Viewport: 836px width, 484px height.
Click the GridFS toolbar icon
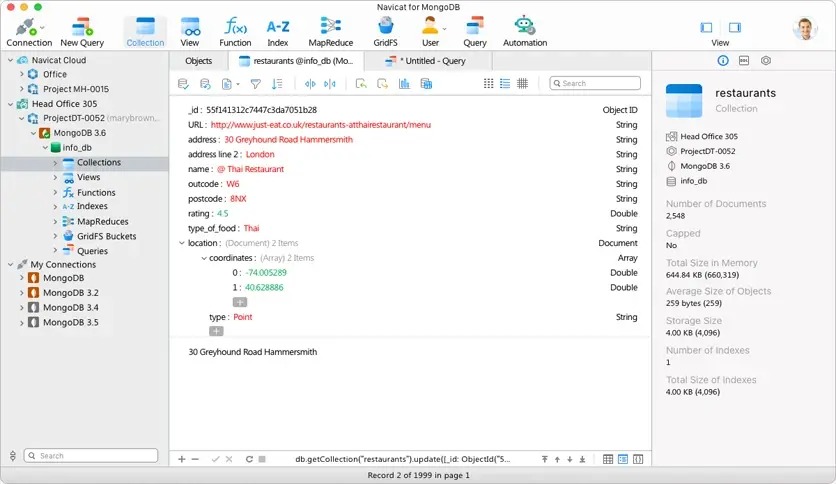pos(385,30)
